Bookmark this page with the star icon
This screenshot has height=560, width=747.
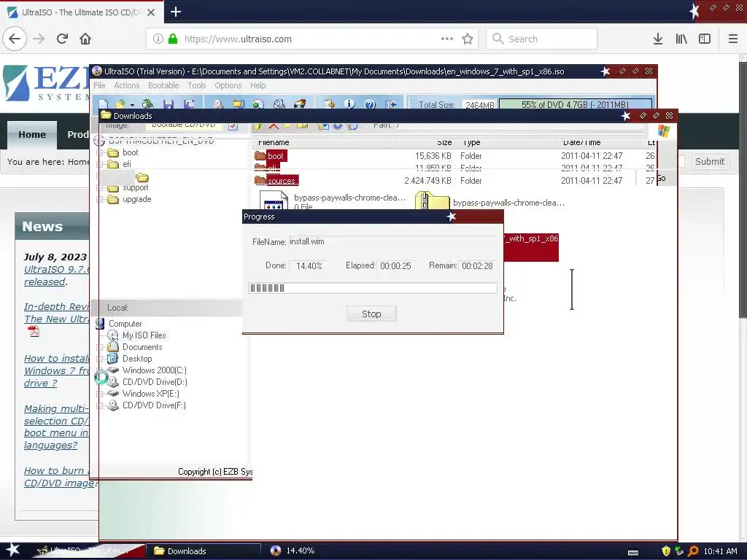coord(468,39)
